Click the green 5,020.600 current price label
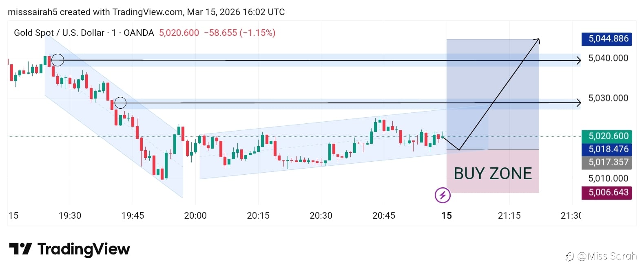The width and height of the screenshot is (644, 272). (606, 136)
